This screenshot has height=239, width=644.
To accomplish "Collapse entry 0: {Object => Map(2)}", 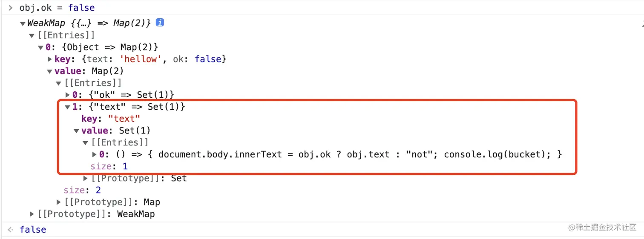I will pyautogui.click(x=41, y=47).
